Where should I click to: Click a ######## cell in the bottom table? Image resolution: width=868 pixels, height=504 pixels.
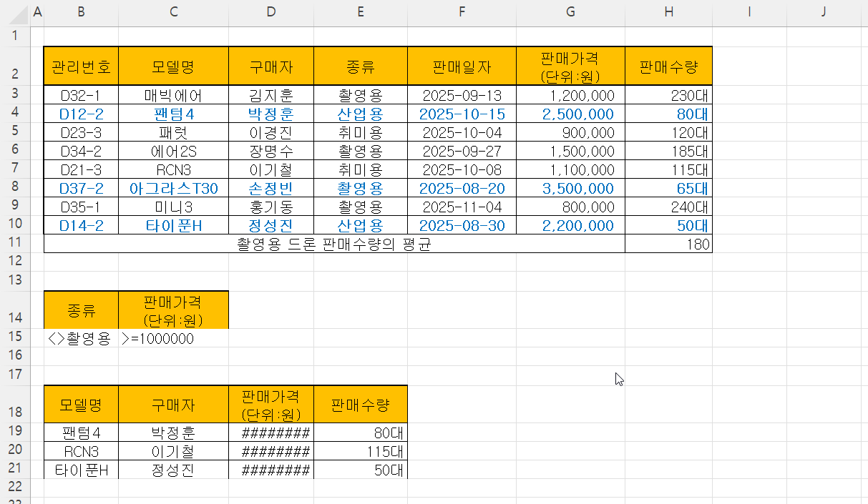point(270,433)
